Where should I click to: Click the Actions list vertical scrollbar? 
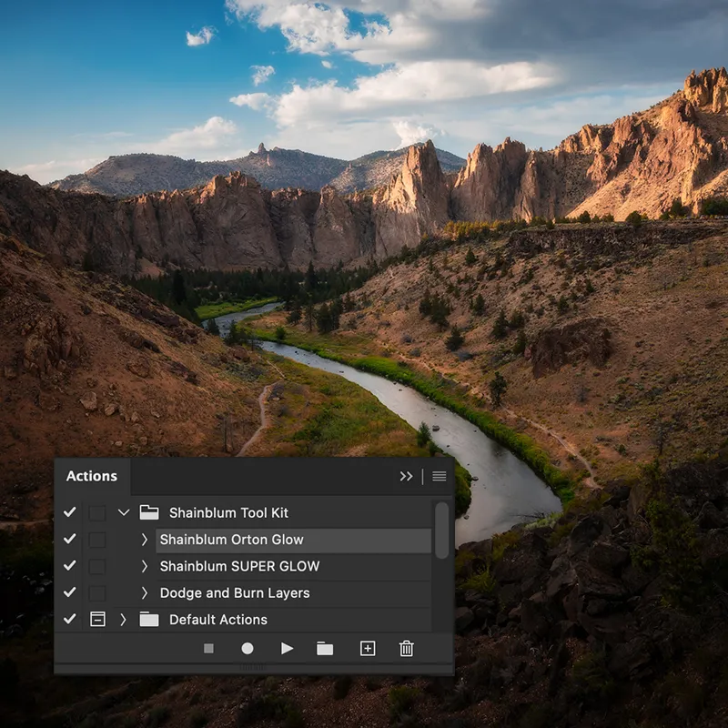click(442, 531)
